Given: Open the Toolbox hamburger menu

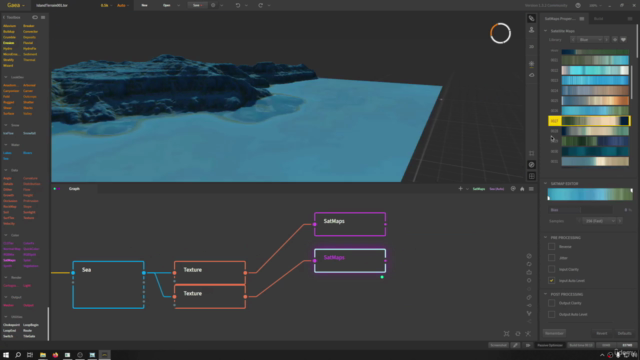Looking at the screenshot, I should click(x=43, y=17).
